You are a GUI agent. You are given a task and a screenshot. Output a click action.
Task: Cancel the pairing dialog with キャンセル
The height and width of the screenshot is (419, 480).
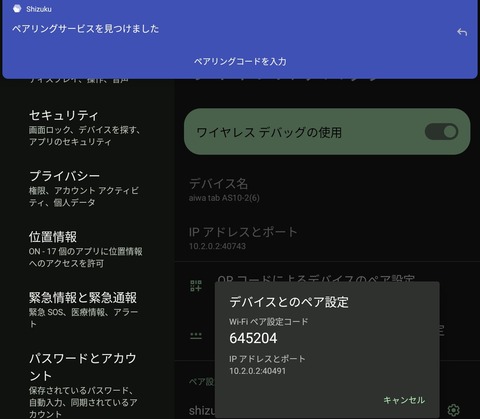click(x=404, y=400)
